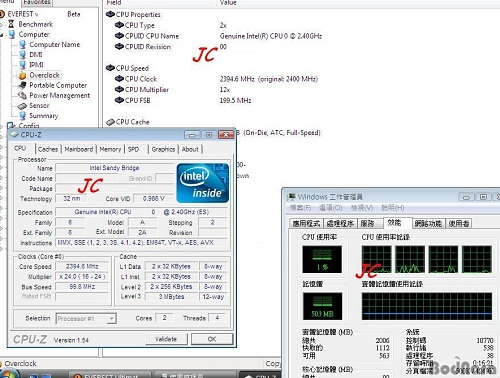Click the physical memory usage history graph

[427, 306]
